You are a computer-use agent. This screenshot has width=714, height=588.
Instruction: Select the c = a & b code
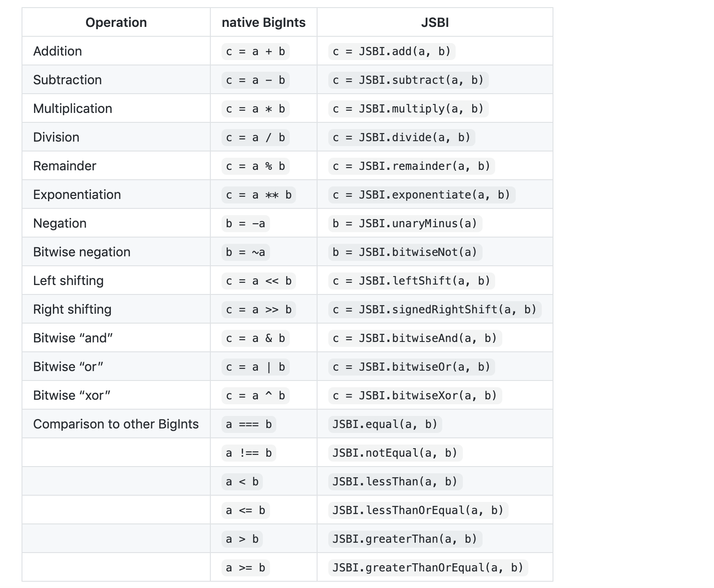pos(256,338)
